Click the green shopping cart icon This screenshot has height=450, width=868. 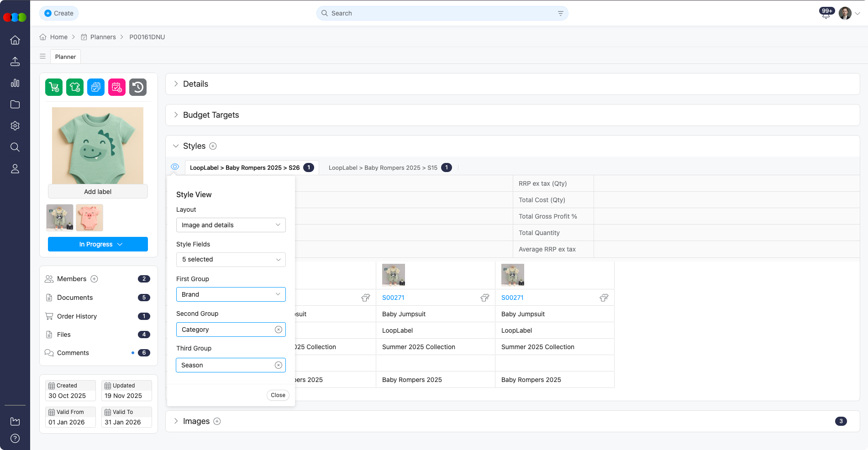point(54,87)
